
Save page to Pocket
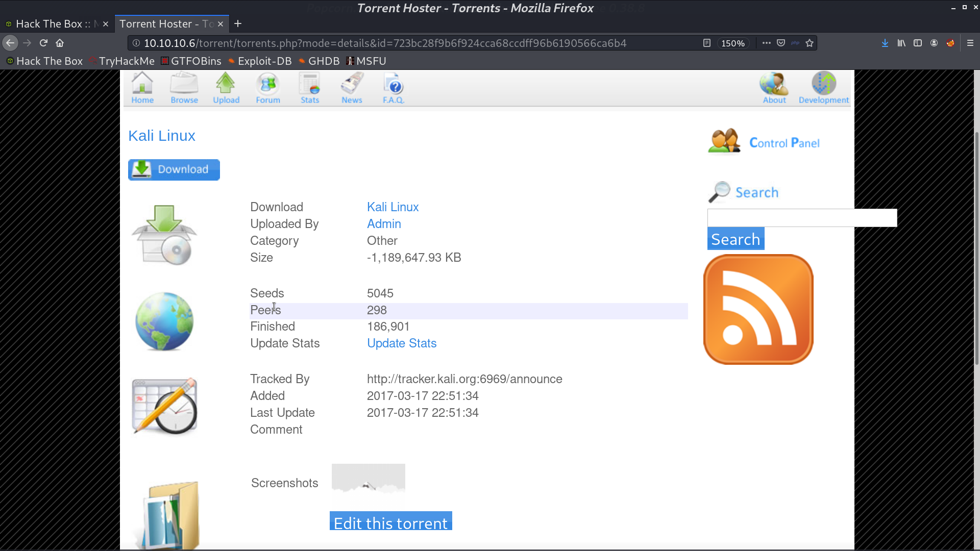pos(781,43)
